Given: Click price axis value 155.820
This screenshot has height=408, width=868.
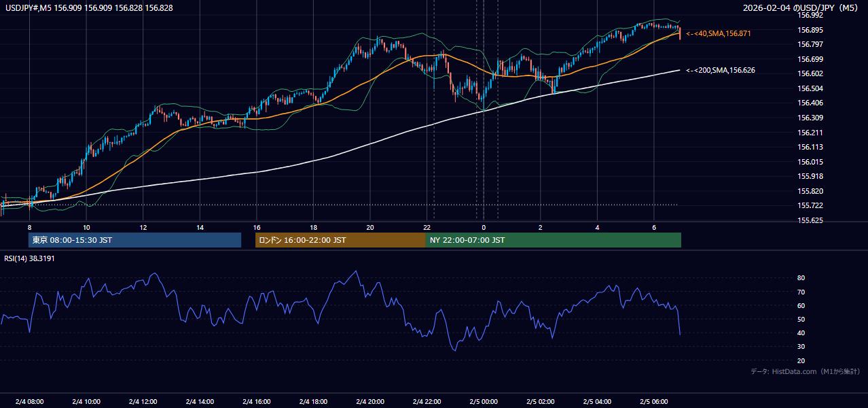Looking at the screenshot, I should 810,191.
